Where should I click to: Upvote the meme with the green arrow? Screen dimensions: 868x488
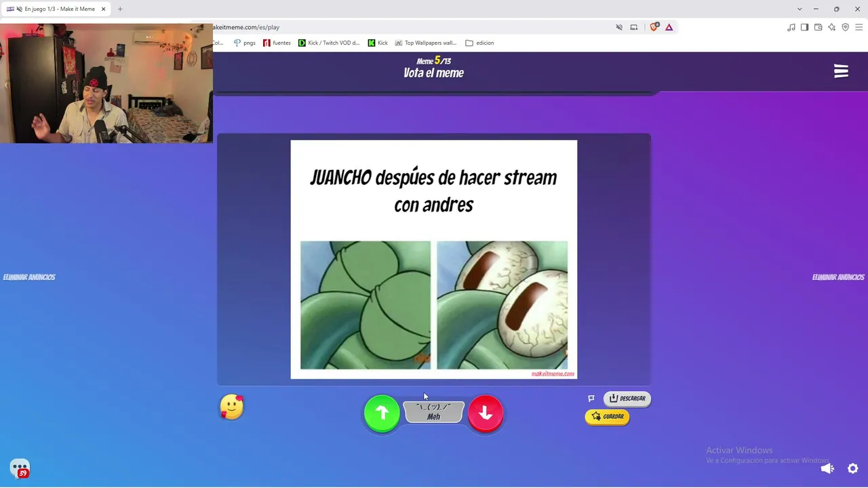coord(382,413)
